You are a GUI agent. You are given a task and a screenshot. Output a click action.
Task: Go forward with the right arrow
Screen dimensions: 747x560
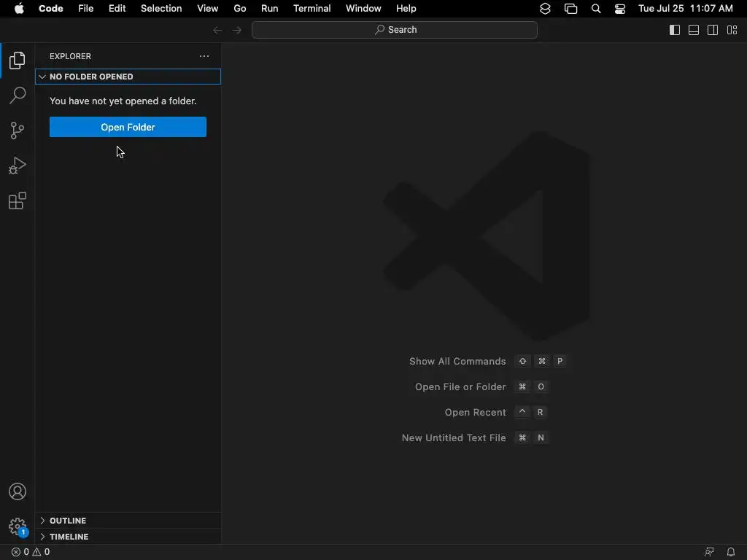[x=237, y=30]
